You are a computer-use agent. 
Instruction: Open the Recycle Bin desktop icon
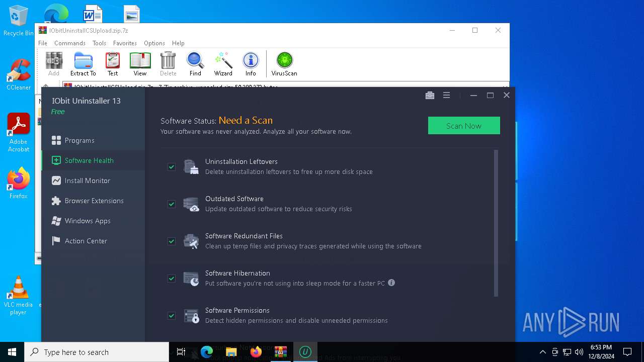coord(18,21)
